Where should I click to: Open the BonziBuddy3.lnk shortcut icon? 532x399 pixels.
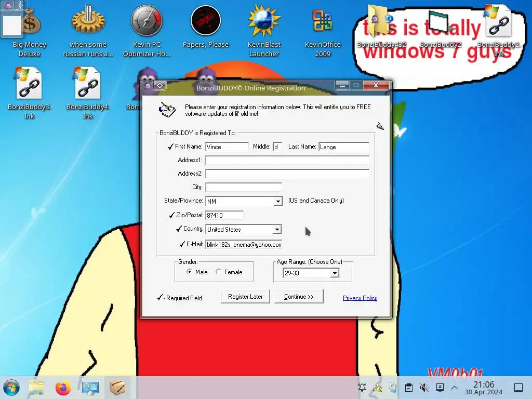[x=29, y=94]
